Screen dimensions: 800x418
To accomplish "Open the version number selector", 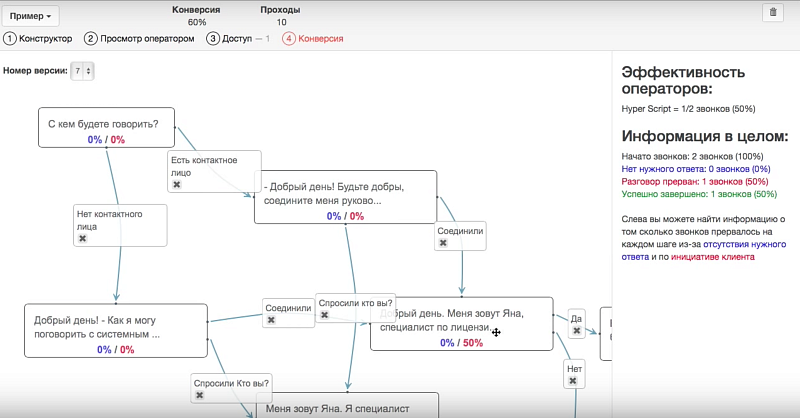I will click(x=83, y=71).
